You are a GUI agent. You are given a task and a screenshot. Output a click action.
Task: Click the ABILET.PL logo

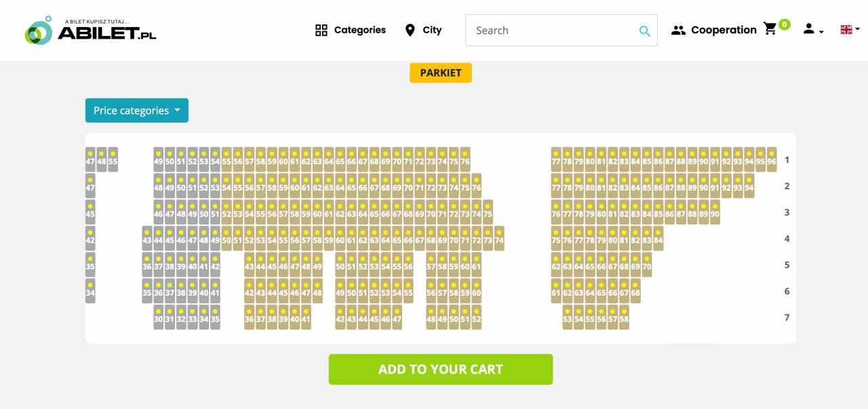(90, 31)
